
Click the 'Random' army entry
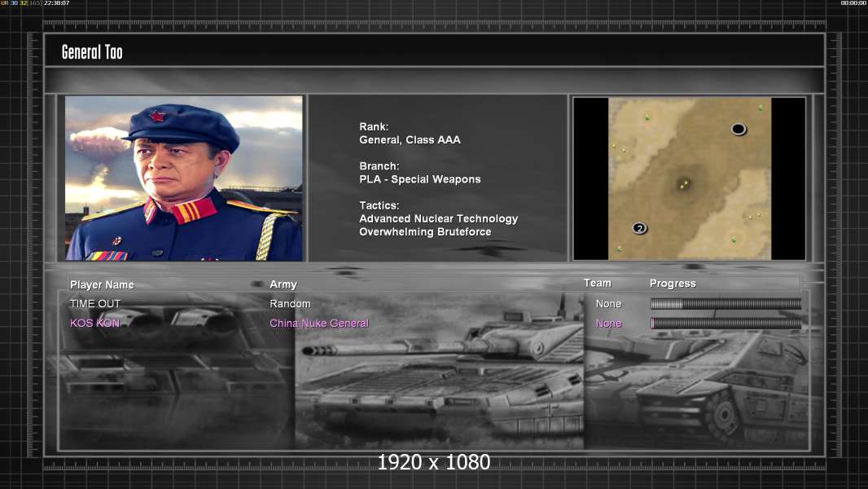290,304
